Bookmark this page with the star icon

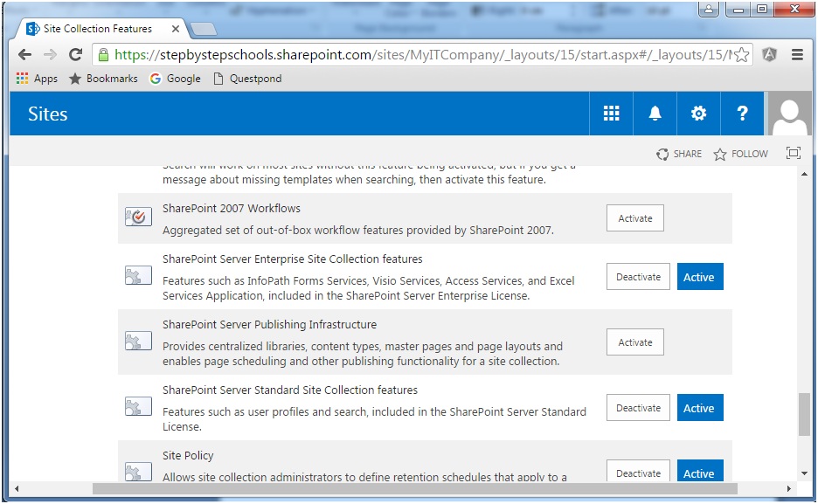(x=741, y=55)
